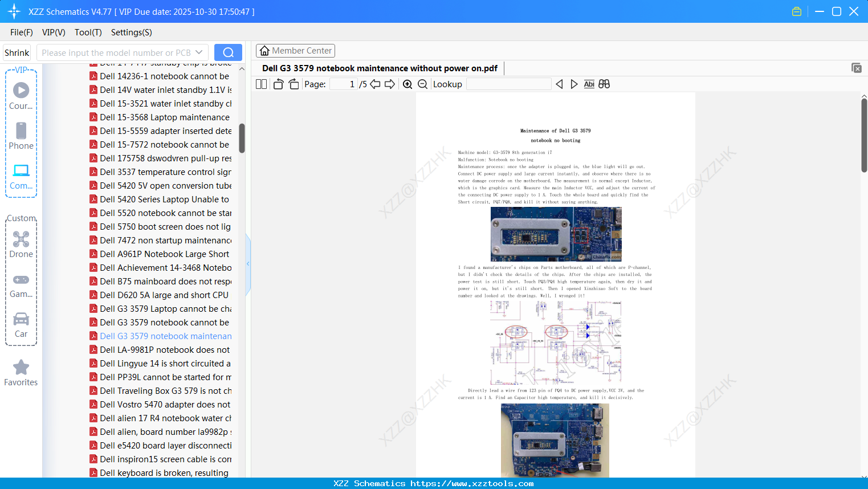Find previous lookup match
The height and width of the screenshot is (489, 868).
(559, 84)
